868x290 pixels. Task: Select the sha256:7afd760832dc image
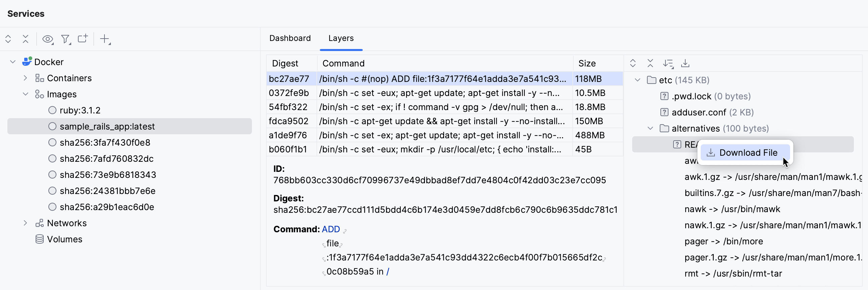106,159
